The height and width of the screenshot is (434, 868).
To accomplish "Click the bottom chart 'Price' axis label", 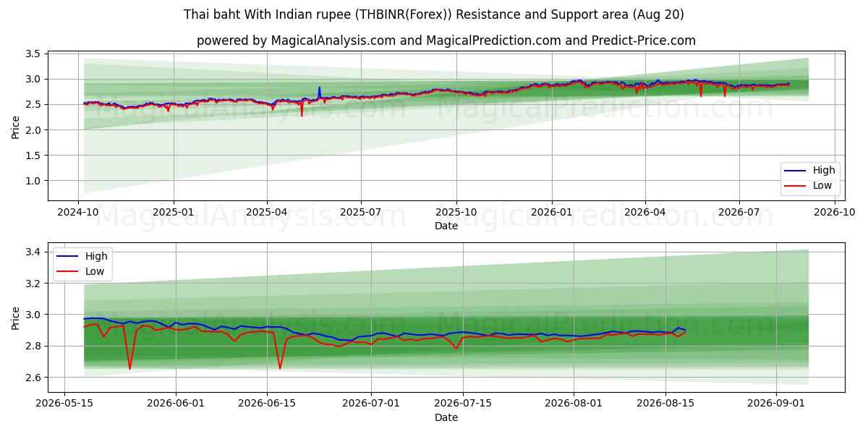I will click(x=16, y=318).
